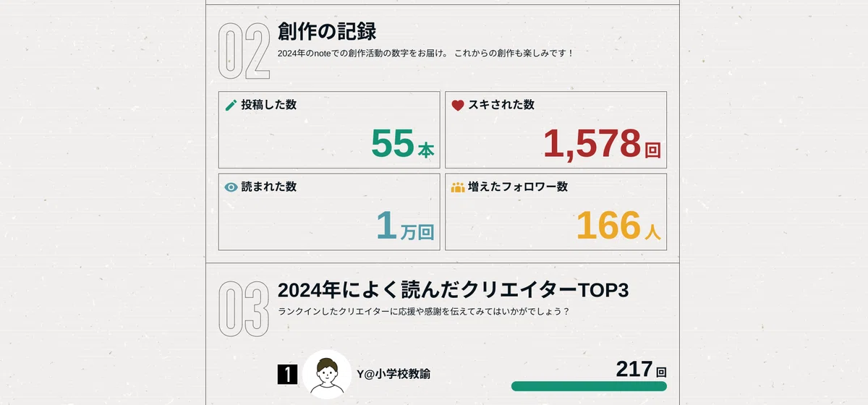Image resolution: width=868 pixels, height=405 pixels.
Task: Click the green 217回 progress bar
Action: [x=589, y=386]
